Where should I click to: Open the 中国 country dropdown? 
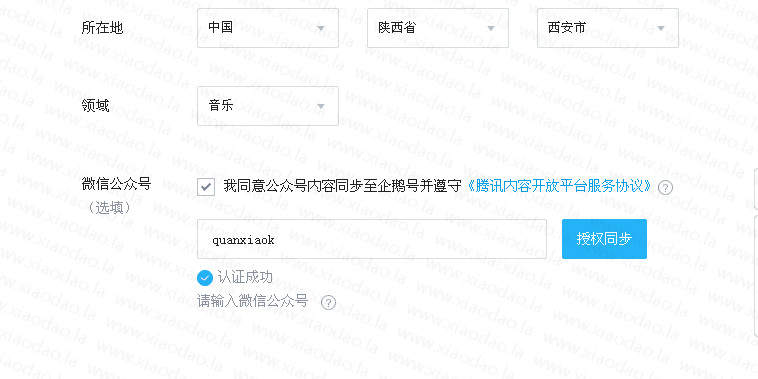pyautogui.click(x=268, y=28)
